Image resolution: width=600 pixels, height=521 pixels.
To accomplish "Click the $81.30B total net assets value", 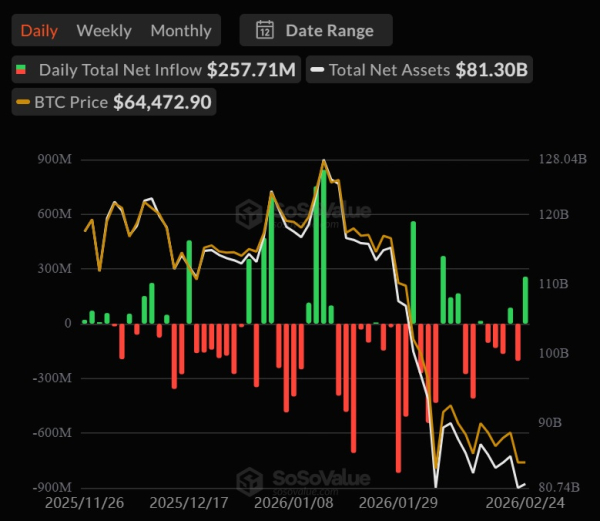I will click(x=492, y=71).
